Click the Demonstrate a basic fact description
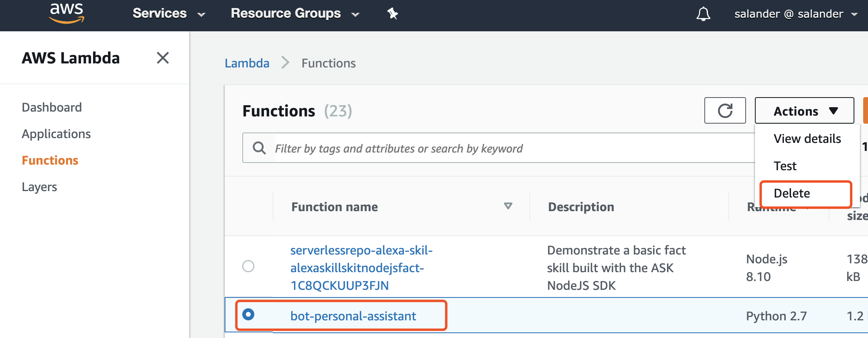 [x=617, y=268]
